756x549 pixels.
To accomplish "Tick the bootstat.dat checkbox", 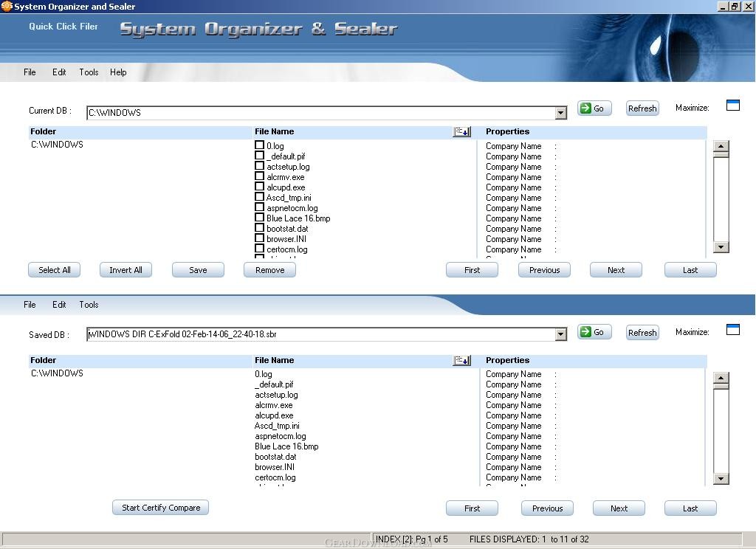I will click(x=259, y=228).
